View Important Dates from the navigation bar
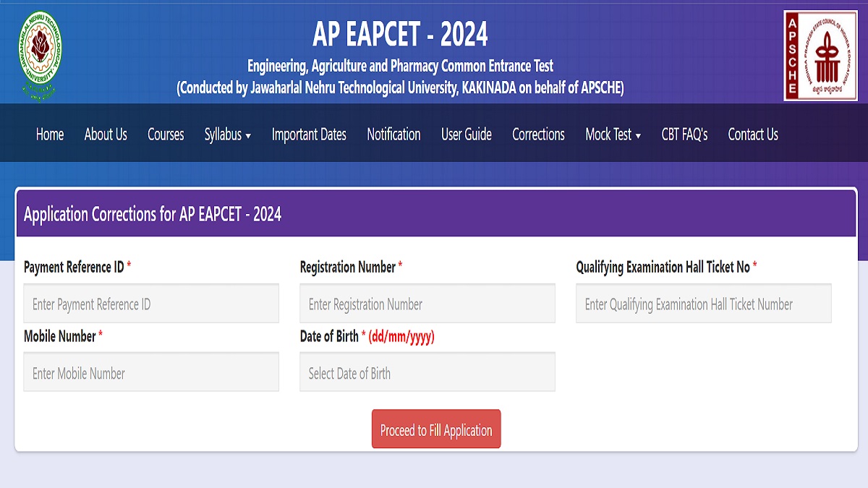 309,134
